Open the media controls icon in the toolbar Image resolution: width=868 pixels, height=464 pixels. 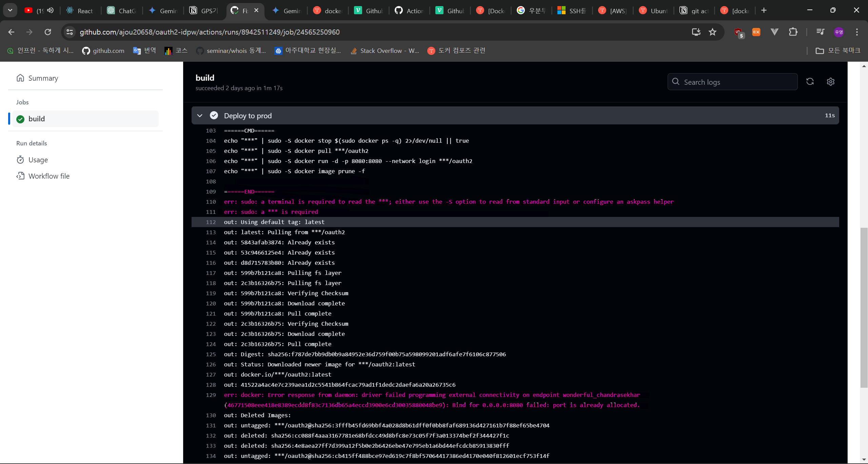(x=820, y=32)
